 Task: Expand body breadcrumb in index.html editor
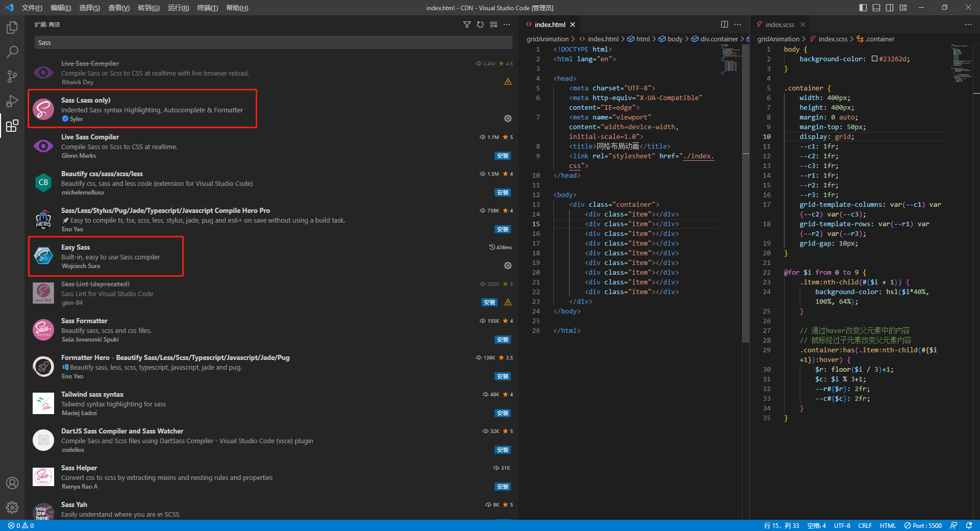(x=671, y=39)
